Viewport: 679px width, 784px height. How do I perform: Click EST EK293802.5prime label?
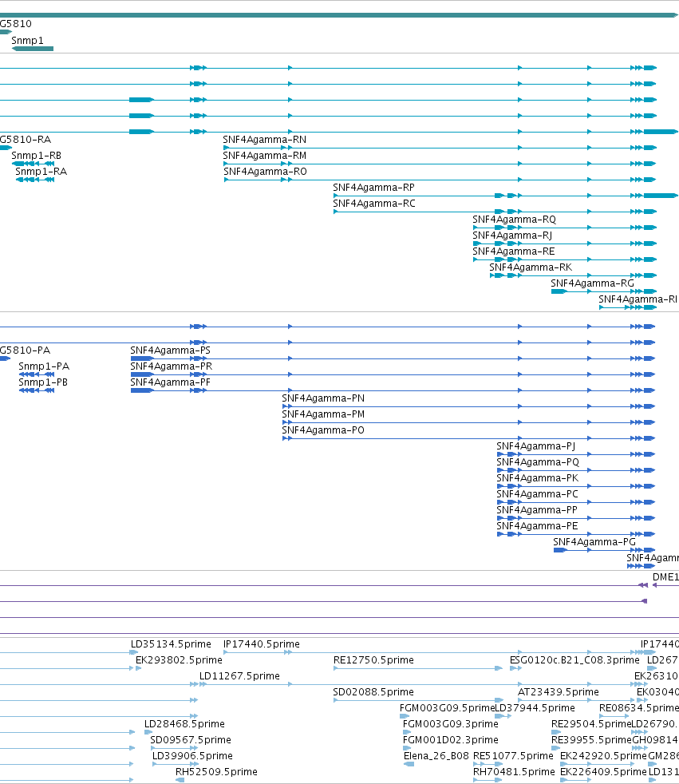[179, 660]
